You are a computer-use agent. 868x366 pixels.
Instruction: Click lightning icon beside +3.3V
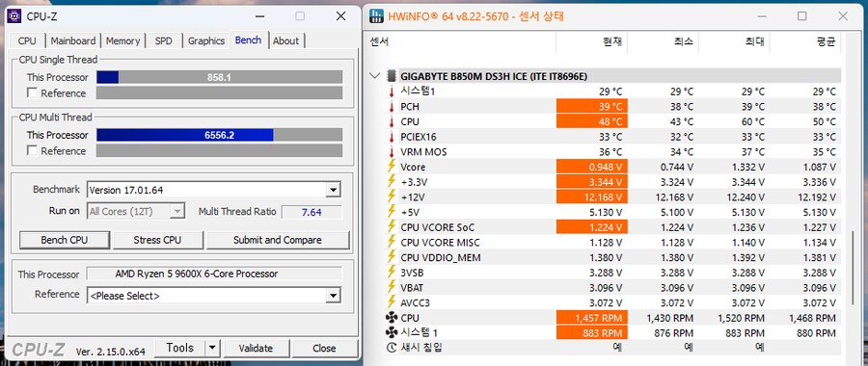point(392,181)
